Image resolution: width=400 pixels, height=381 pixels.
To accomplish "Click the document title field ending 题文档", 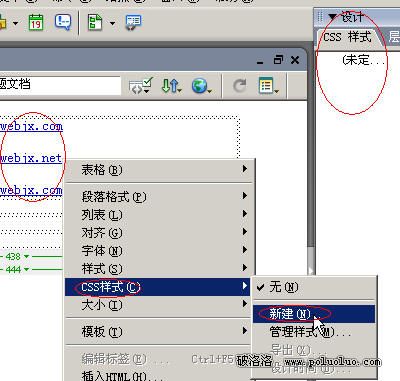I will (60, 85).
